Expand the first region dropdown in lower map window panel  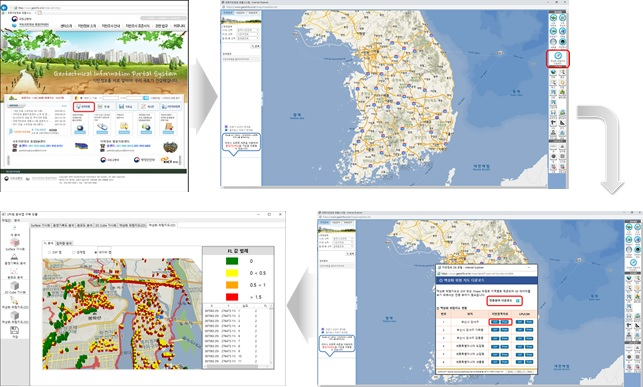[x=344, y=239]
